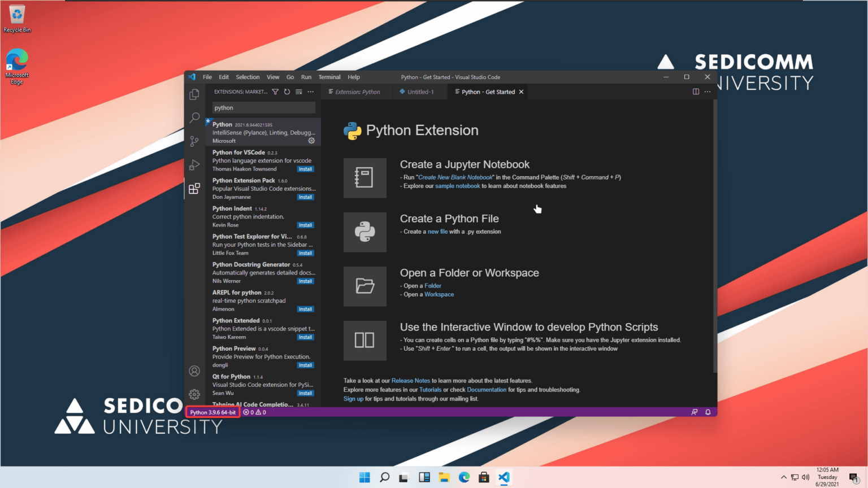Switch to the Untitled-1 tab
This screenshot has height=488, width=868.
point(419,91)
